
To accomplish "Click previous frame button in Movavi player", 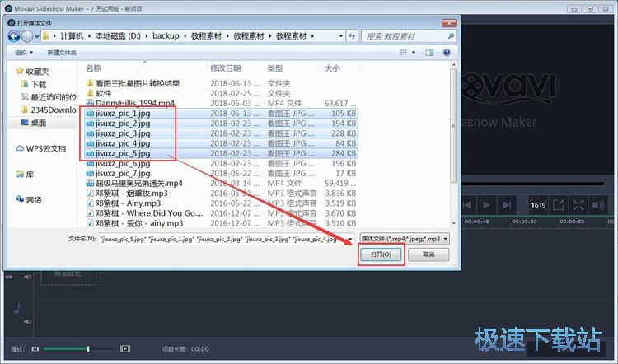I will [x=467, y=205].
